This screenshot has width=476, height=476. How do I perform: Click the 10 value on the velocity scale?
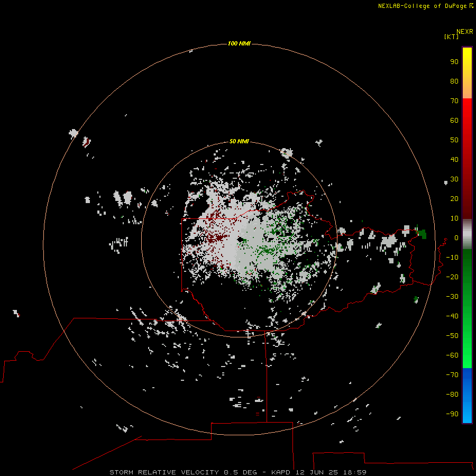(454, 218)
